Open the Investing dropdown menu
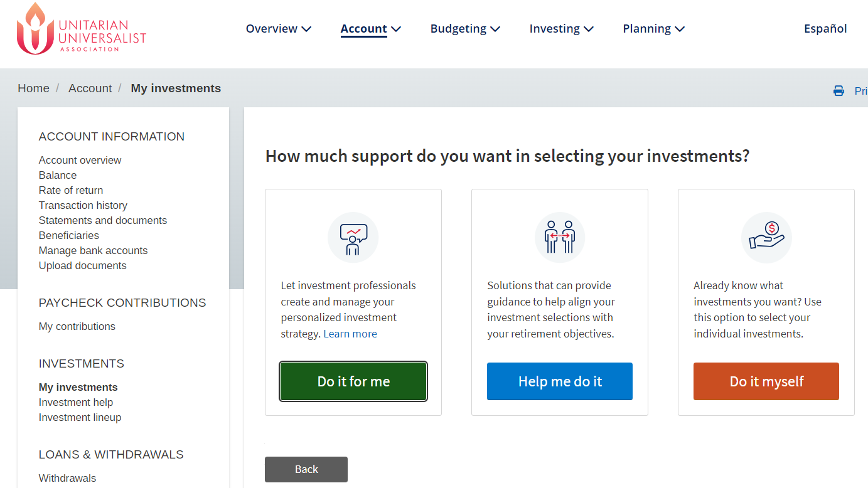This screenshot has width=868, height=488. tap(561, 29)
